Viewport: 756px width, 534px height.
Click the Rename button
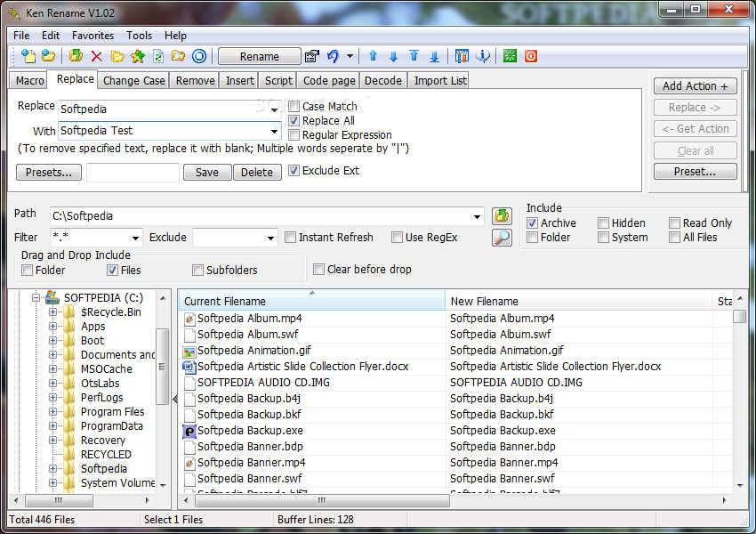(260, 56)
